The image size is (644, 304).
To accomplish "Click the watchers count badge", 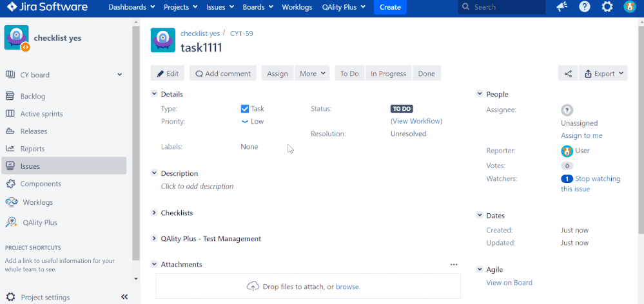I will point(567,179).
